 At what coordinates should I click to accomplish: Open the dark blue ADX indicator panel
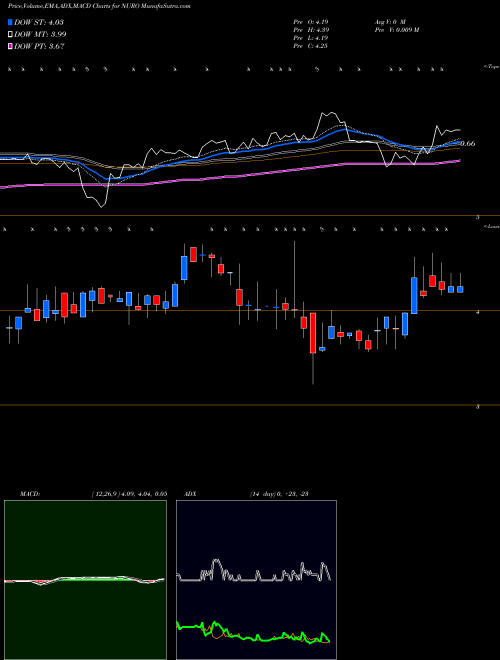coord(256,580)
